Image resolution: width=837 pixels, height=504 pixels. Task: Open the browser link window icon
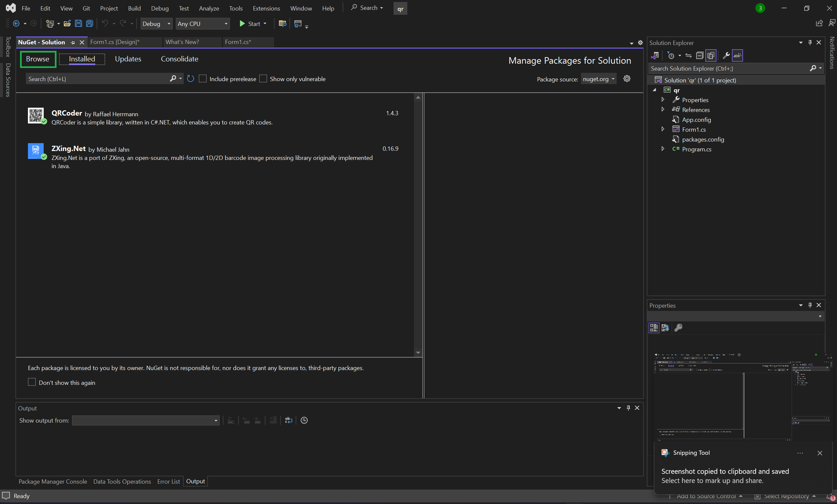[x=298, y=23]
